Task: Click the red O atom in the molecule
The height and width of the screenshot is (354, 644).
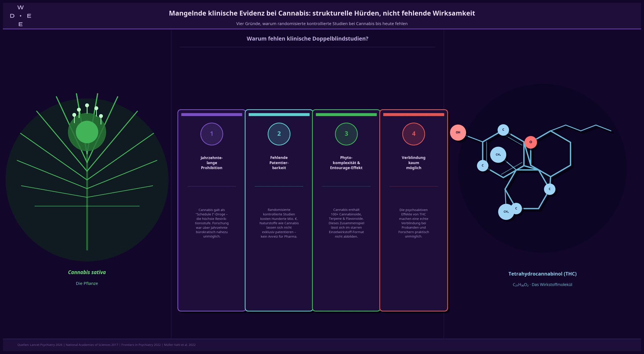Action: [x=531, y=142]
